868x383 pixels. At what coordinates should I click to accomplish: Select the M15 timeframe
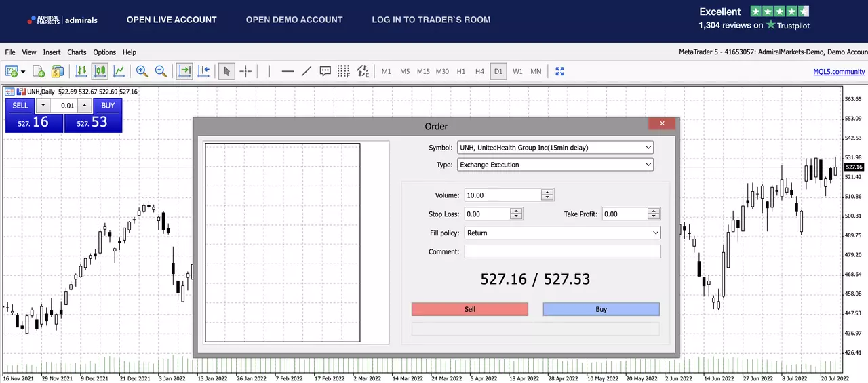423,71
